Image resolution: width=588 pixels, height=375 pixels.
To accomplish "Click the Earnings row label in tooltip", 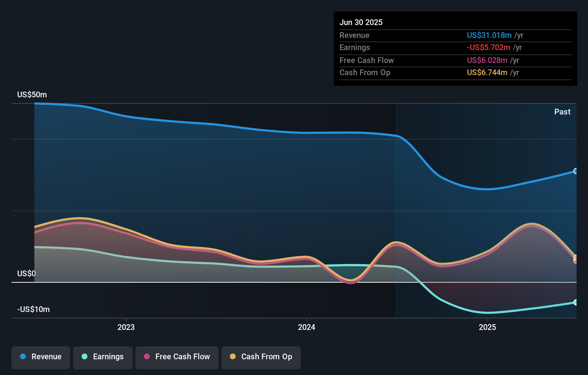I will [355, 48].
